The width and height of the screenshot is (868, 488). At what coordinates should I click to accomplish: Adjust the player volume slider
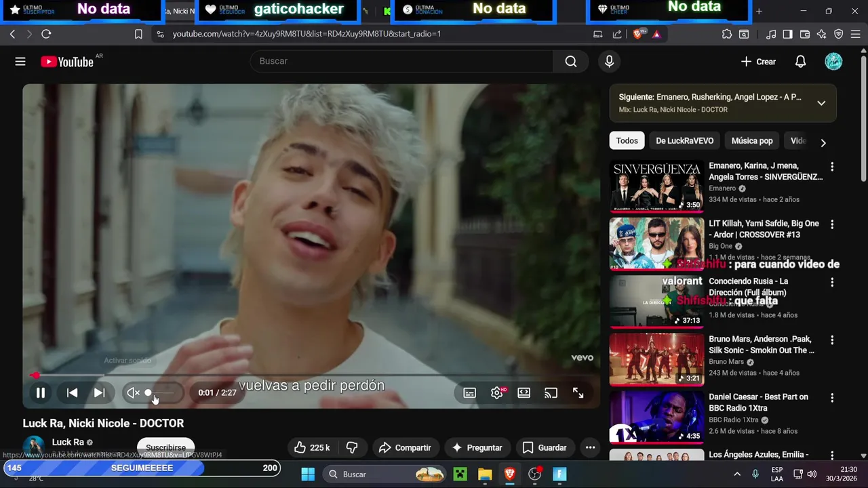(161, 392)
